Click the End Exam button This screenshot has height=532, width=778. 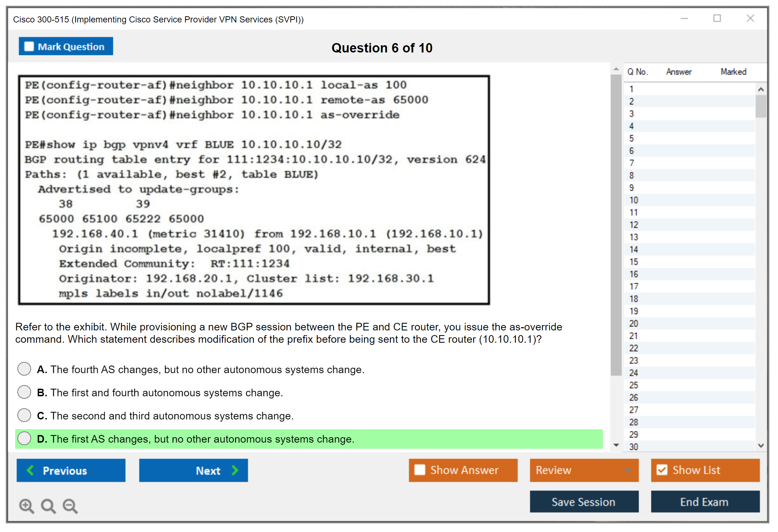(x=705, y=502)
